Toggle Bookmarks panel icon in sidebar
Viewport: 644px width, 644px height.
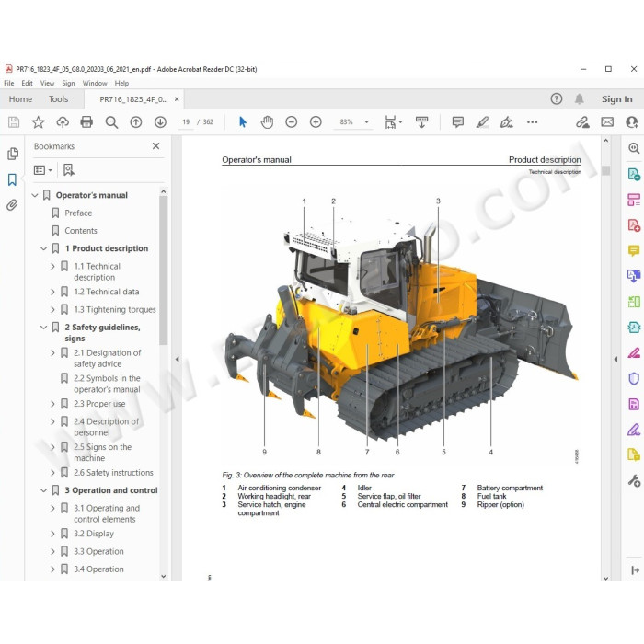coord(12,179)
